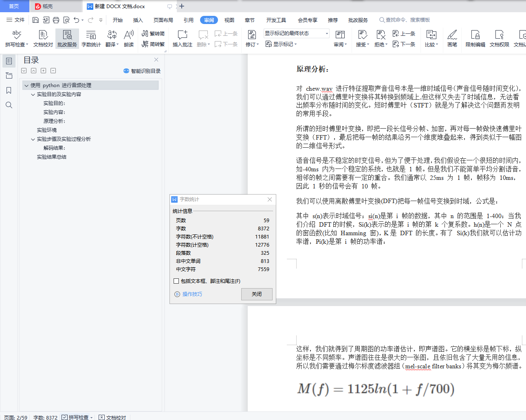
Task: Click the Print Preview icon
Action: tap(66, 20)
